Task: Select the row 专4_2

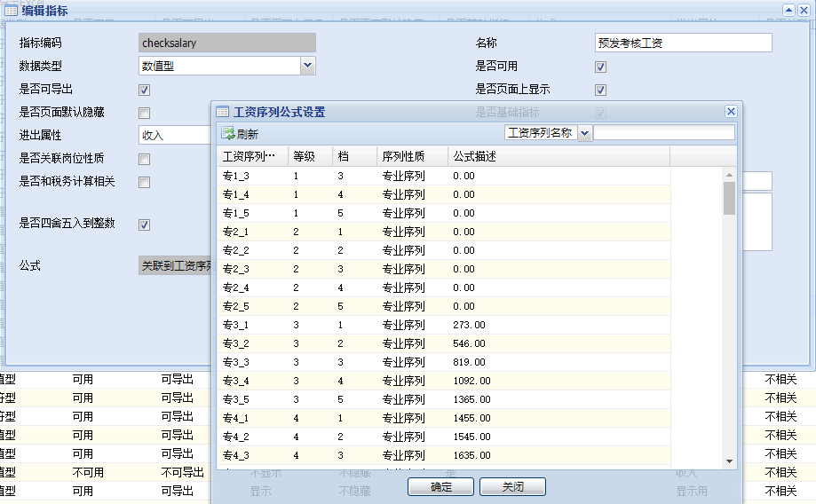Action: (443, 437)
